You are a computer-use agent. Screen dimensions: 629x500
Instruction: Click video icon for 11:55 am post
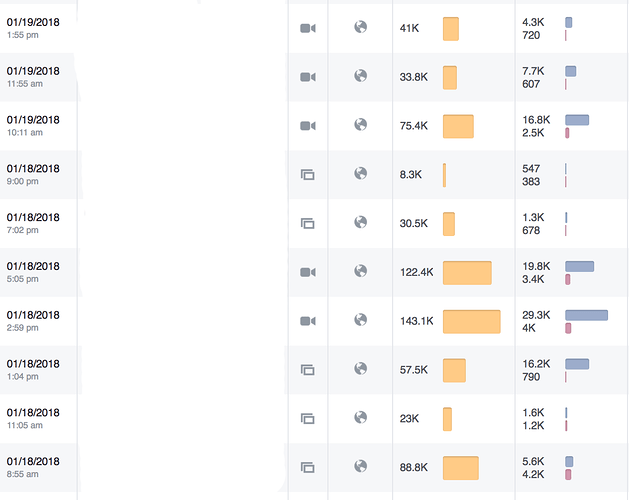point(308,77)
